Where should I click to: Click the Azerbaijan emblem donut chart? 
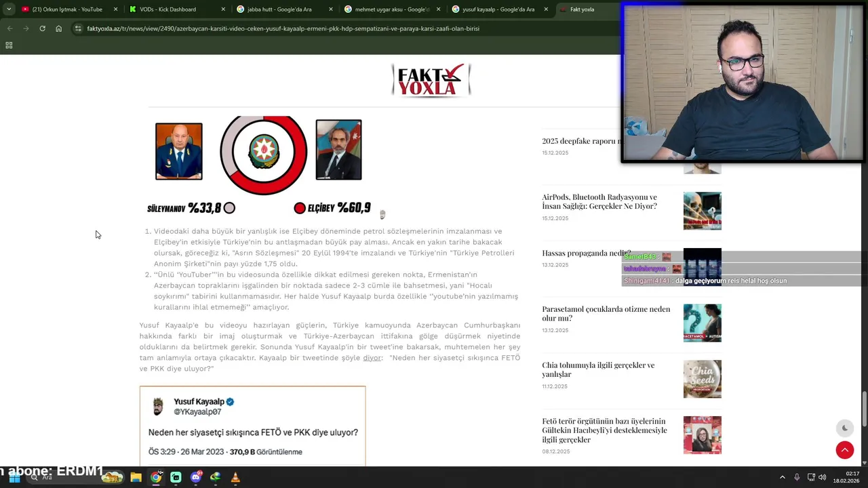(263, 154)
